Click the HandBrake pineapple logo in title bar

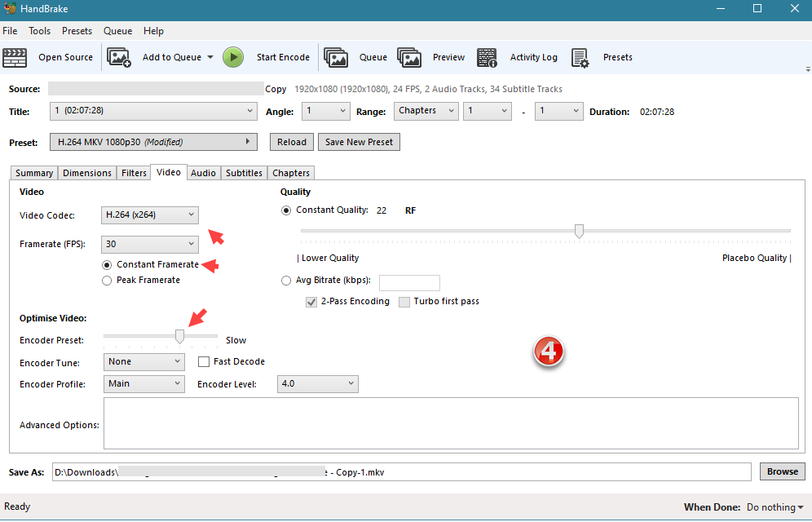click(x=10, y=8)
